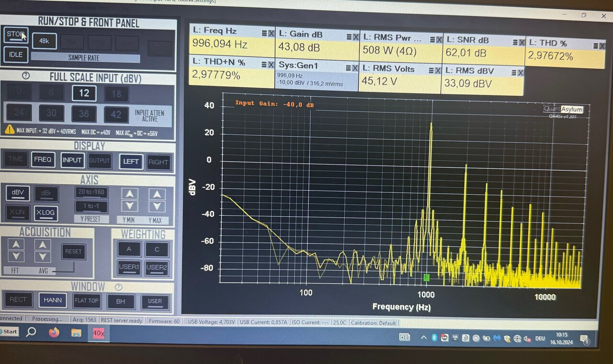Screen dimensions: 613x364
Task: Click the green F marker on graph
Action: click(x=427, y=277)
